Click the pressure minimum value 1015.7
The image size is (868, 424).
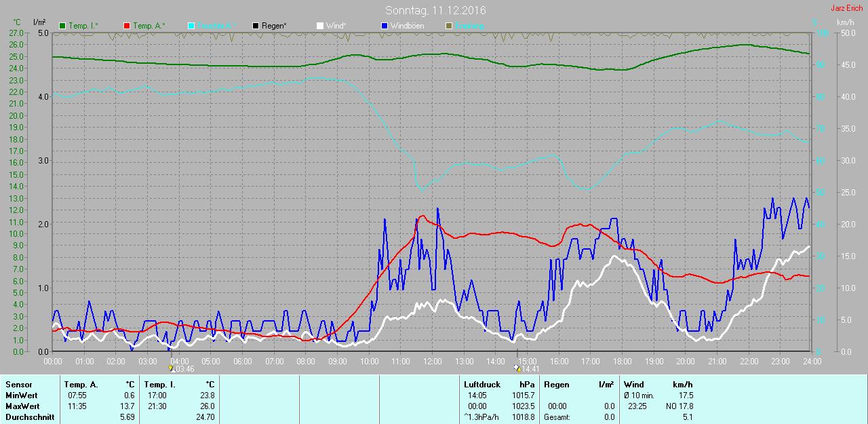[523, 396]
